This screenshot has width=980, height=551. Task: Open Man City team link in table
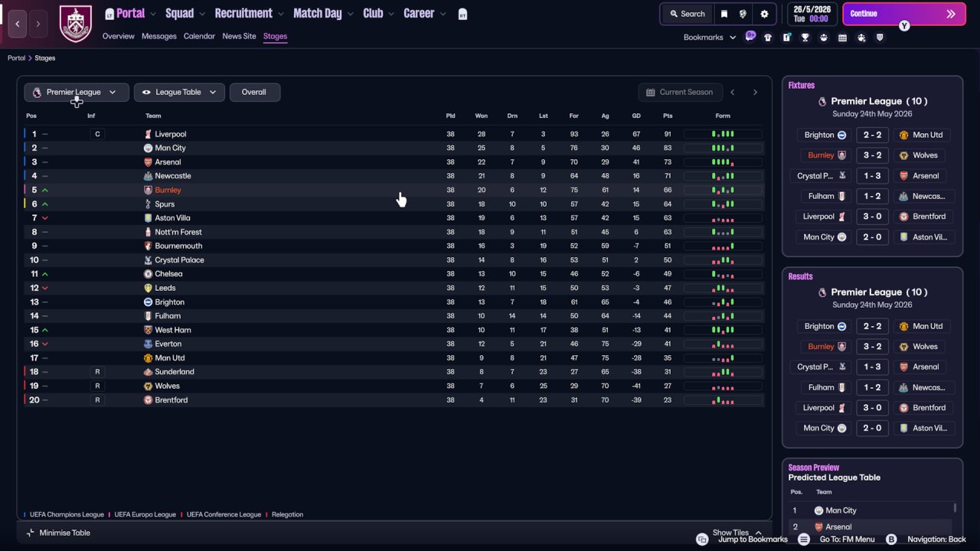point(170,148)
